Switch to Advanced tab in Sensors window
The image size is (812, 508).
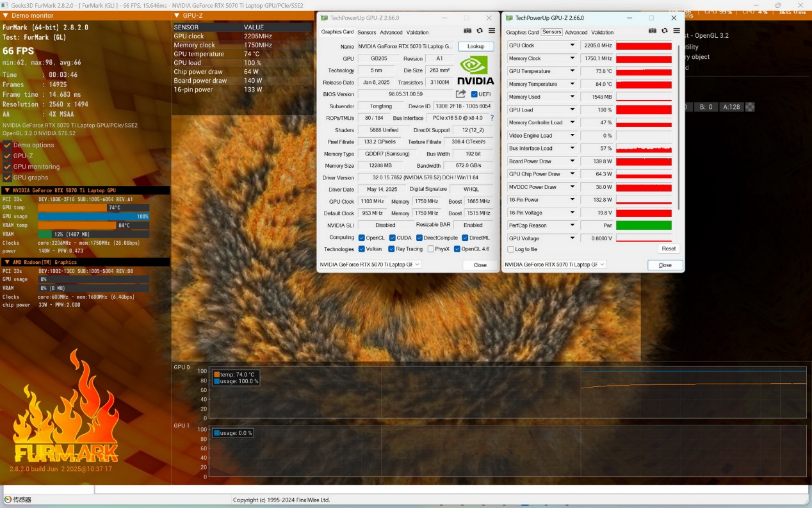(576, 32)
